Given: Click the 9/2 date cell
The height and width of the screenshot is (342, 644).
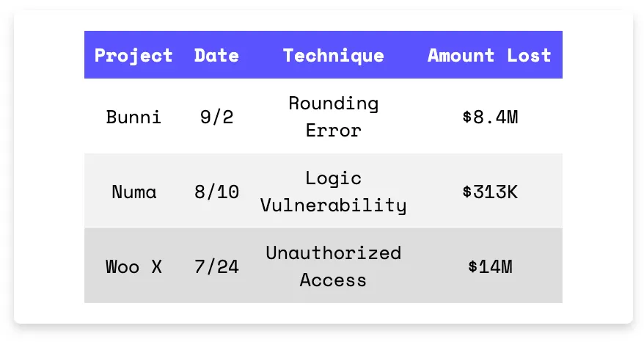Looking at the screenshot, I should (x=216, y=117).
